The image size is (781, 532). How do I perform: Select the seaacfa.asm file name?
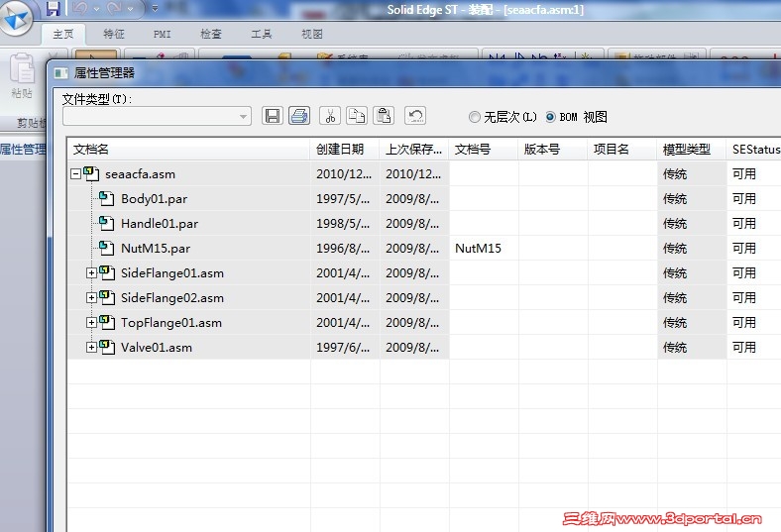click(x=140, y=174)
